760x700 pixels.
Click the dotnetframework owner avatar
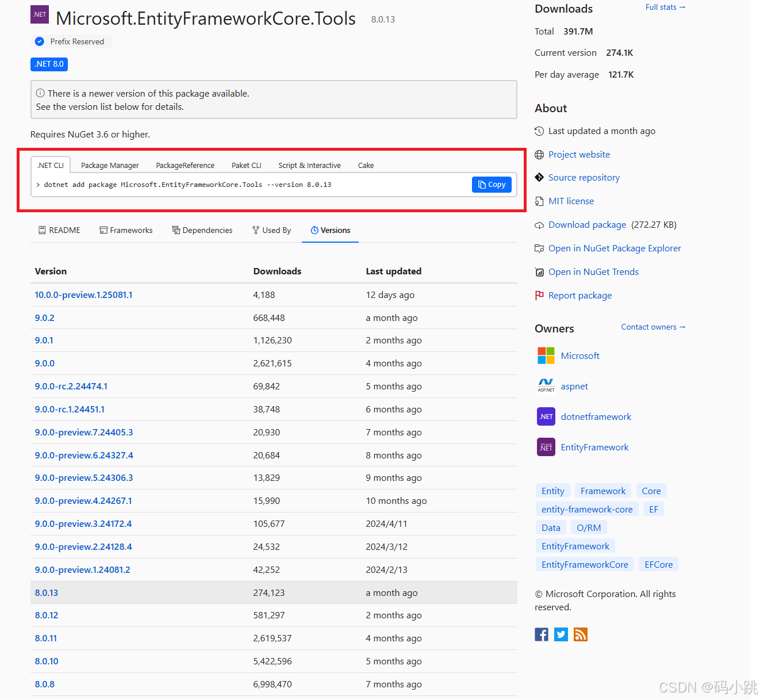[x=546, y=416]
